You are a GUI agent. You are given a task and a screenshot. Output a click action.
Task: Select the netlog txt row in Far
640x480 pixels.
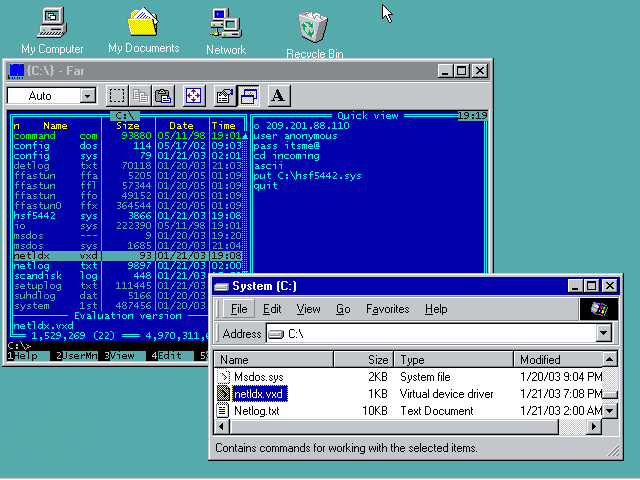pyautogui.click(x=127, y=266)
